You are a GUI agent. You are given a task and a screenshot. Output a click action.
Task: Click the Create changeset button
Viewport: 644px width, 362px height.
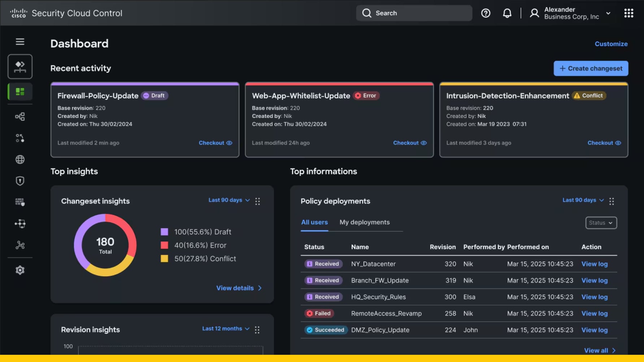[x=591, y=69]
